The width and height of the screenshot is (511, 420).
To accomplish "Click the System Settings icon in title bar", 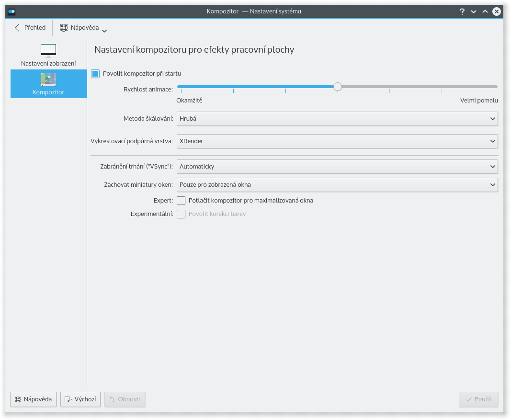I will 12,11.
